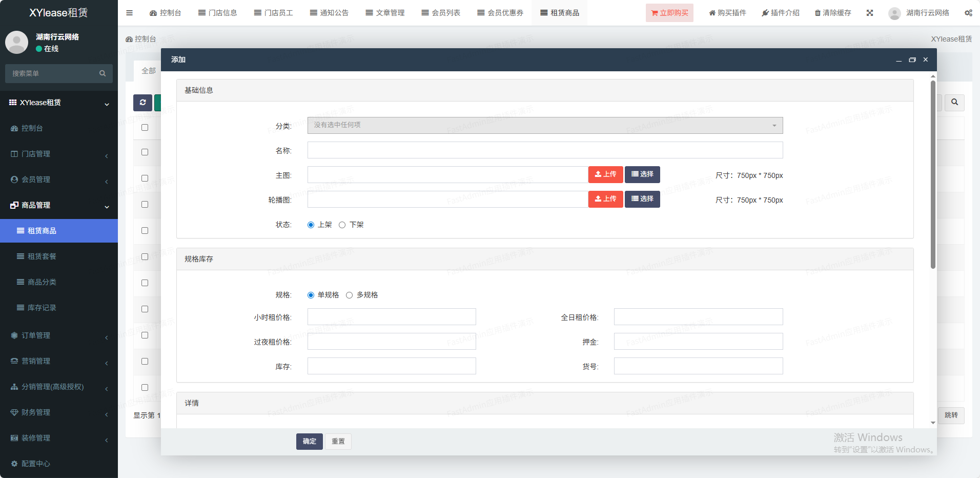Open the settings gears icon at top right
Image resolution: width=980 pixels, height=478 pixels.
click(x=968, y=13)
